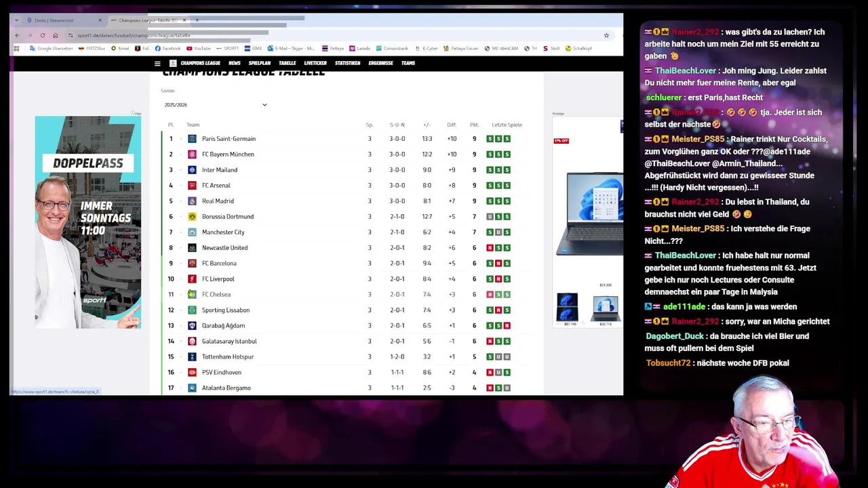Open the Lazada bookmark
This screenshot has width=868, height=488.
360,48
